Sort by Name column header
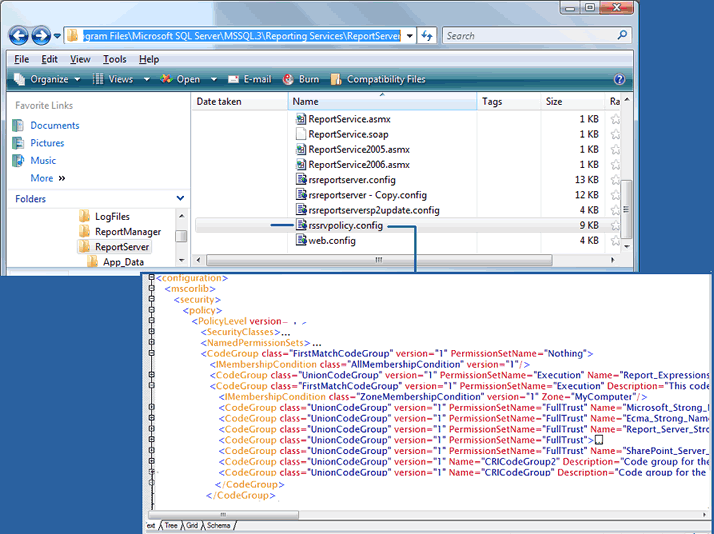This screenshot has height=534, width=714. (382, 102)
